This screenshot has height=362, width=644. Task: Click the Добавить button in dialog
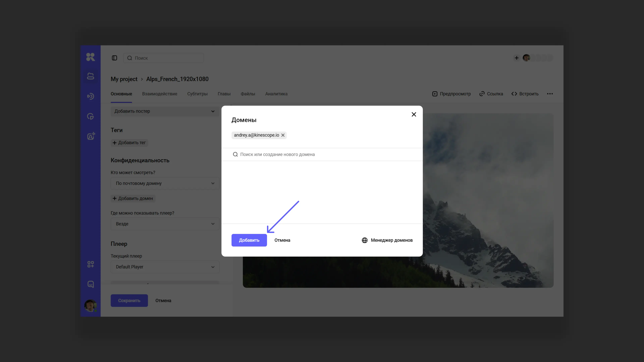(249, 240)
